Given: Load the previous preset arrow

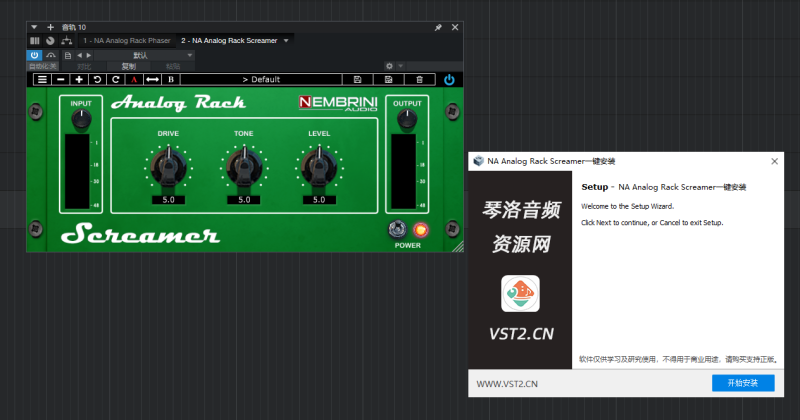Looking at the screenshot, I should click(x=79, y=55).
